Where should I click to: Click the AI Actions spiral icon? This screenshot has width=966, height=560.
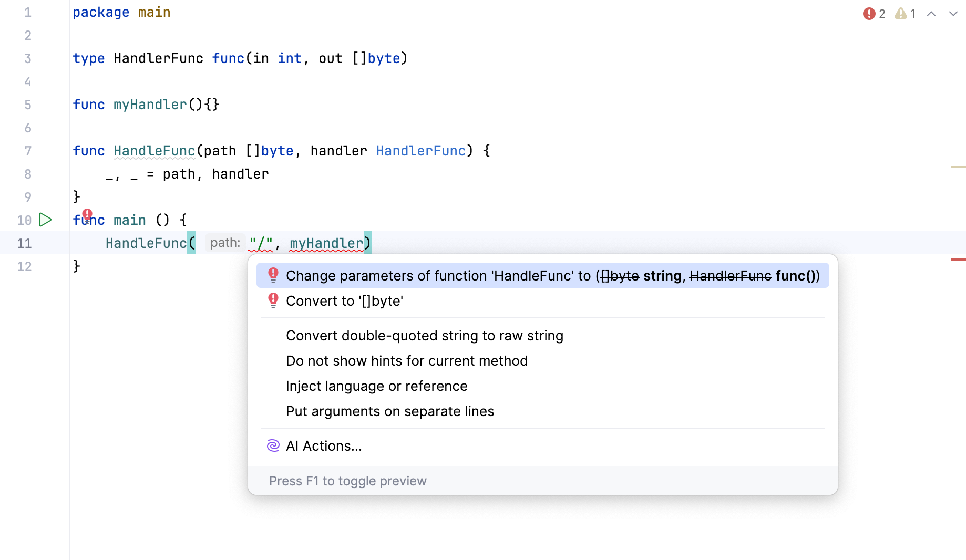coord(273,445)
